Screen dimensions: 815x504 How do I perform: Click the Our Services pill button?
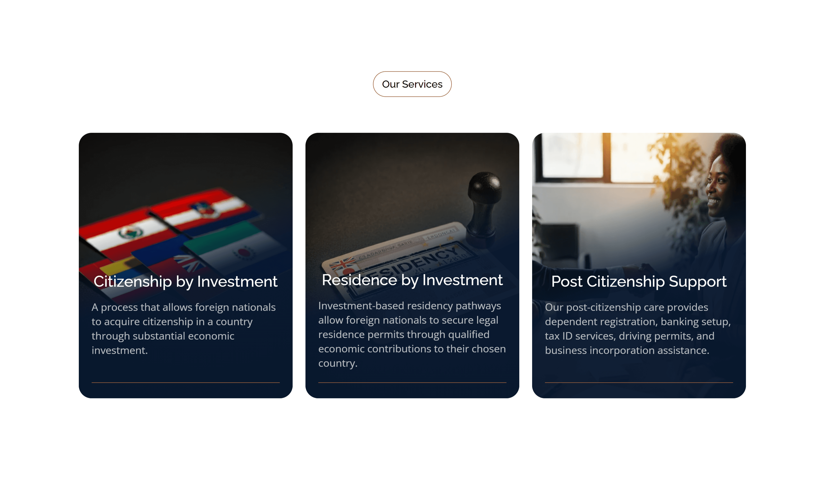click(x=412, y=84)
